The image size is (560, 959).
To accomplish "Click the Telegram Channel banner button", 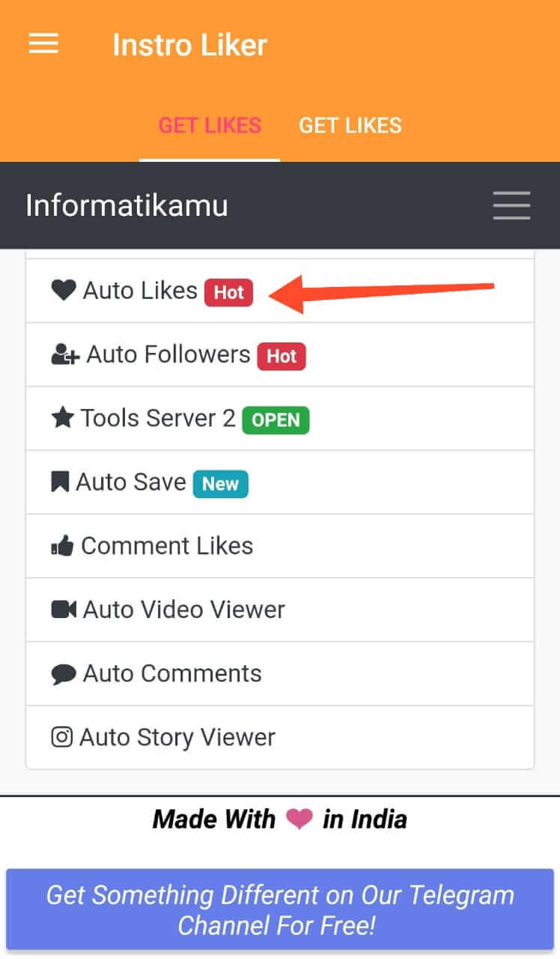I will (280, 910).
